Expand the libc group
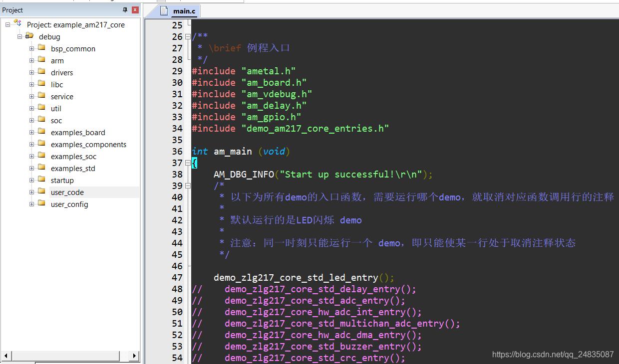The height and width of the screenshot is (364, 619). 31,84
